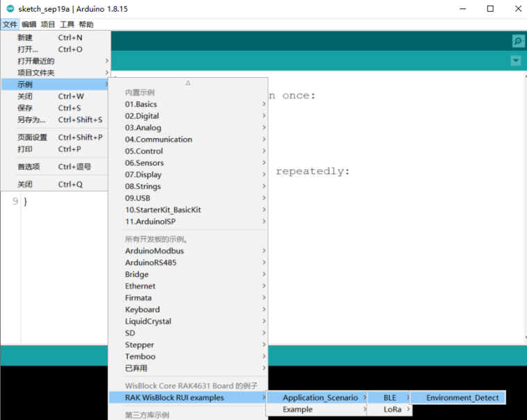Screen dimensions: 527x420
Task: Open 10.StarterKit_BasicKit submenu
Action: 188,210
